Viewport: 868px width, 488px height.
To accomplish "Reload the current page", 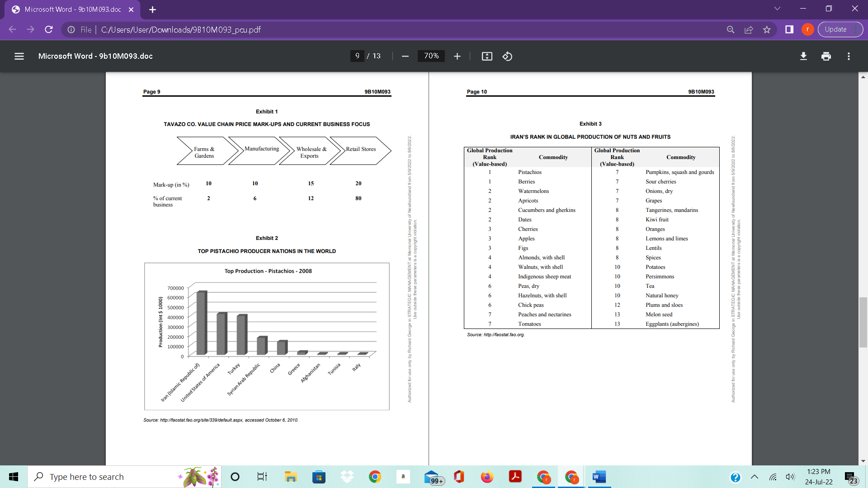I will pos(49,29).
